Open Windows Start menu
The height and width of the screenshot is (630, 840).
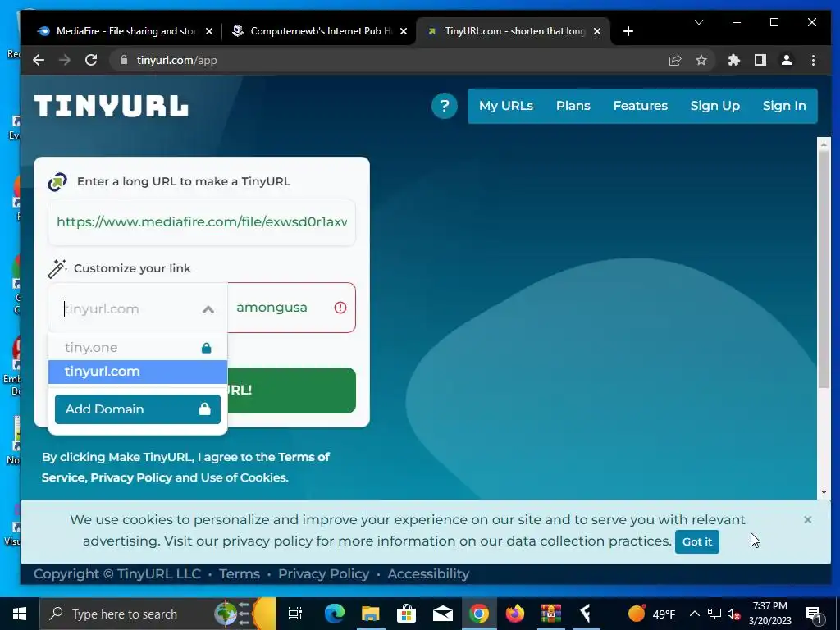(20, 614)
